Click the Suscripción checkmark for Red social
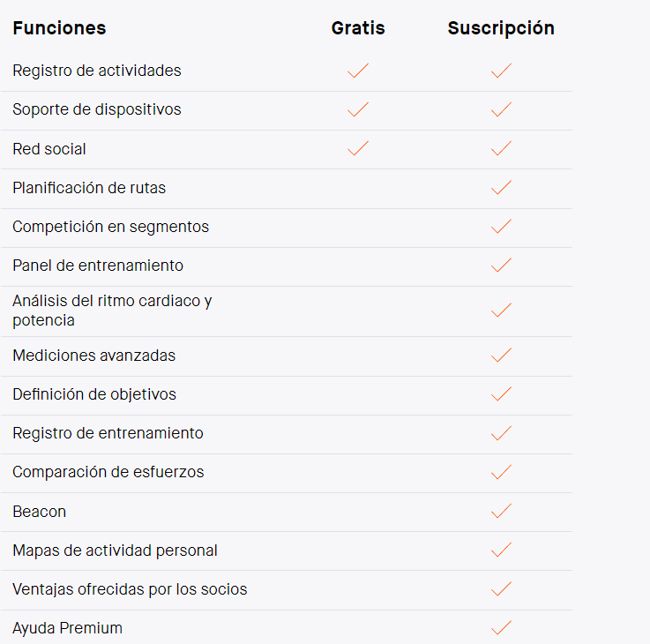Viewport: 650px width, 644px height. pyautogui.click(x=501, y=148)
